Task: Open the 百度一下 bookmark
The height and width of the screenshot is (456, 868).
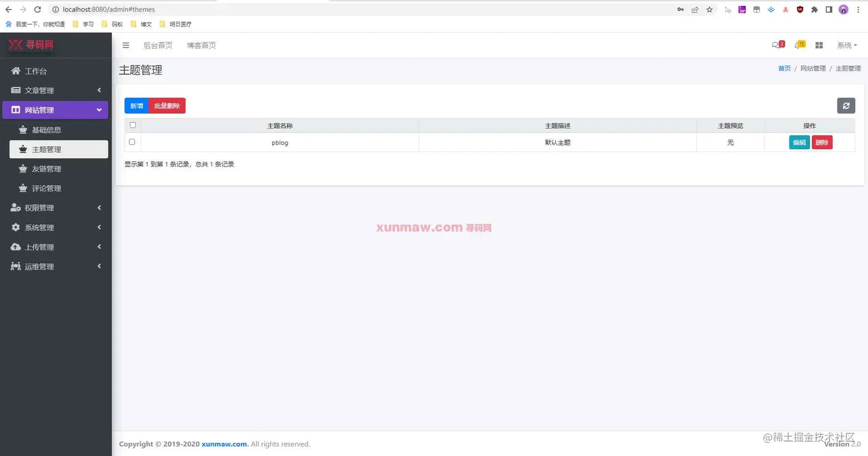Action: coord(35,24)
